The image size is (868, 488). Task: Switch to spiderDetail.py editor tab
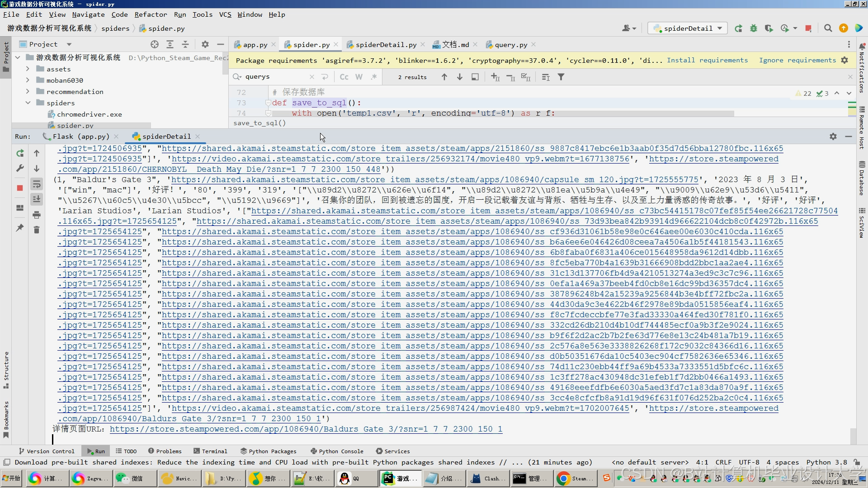pyautogui.click(x=386, y=45)
